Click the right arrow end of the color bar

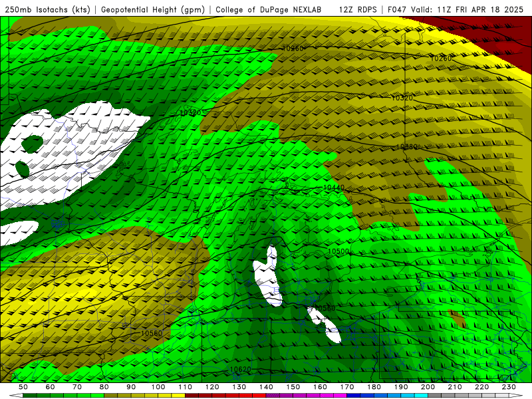pos(516,396)
